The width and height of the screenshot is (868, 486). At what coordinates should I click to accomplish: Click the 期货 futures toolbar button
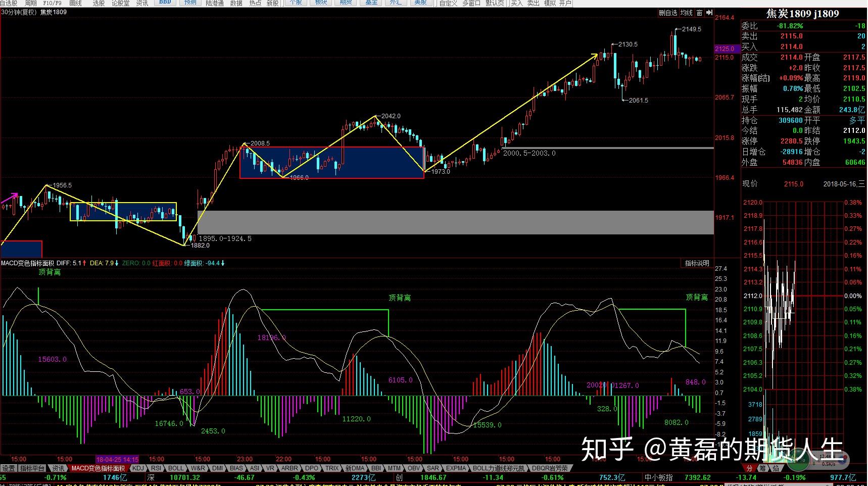(346, 3)
